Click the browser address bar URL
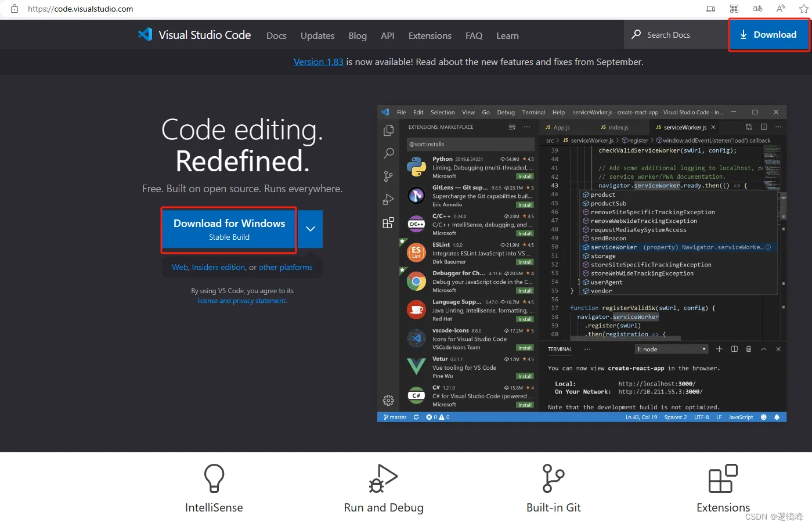 click(x=81, y=9)
